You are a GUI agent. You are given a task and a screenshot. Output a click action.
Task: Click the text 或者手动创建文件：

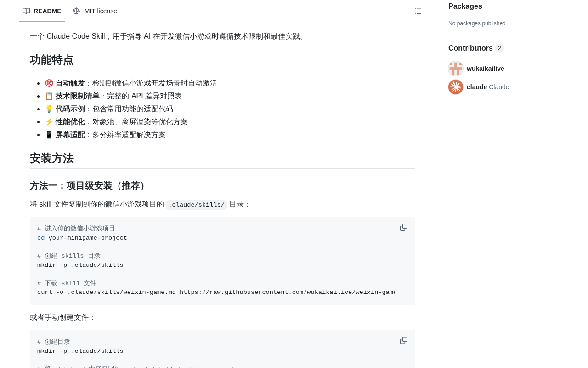tap(63, 317)
